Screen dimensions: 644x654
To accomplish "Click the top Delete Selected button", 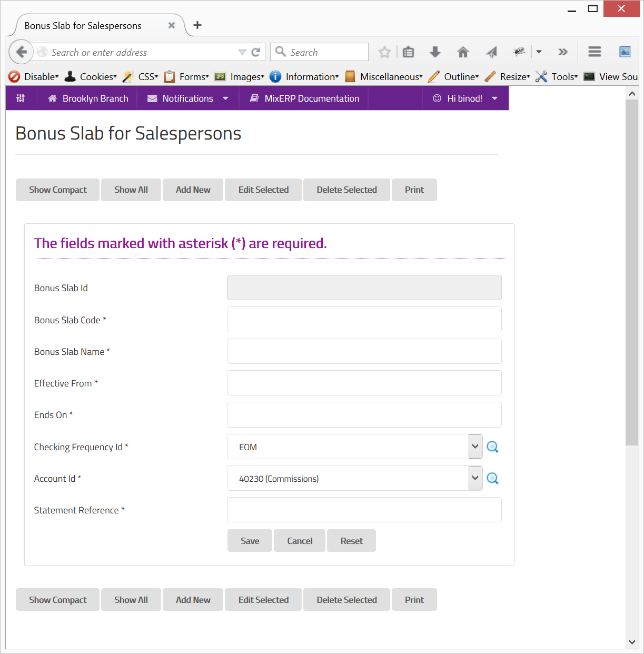I will pyautogui.click(x=346, y=190).
